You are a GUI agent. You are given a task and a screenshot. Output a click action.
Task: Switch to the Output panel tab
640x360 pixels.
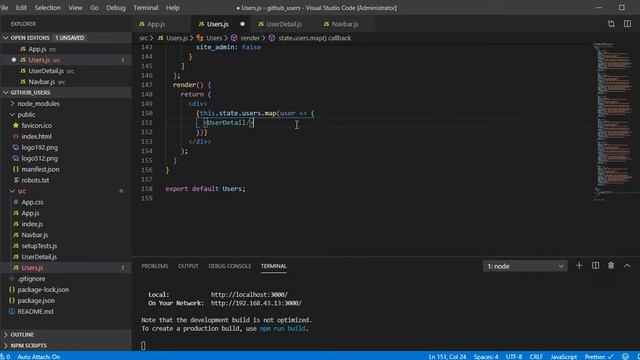tap(188, 266)
